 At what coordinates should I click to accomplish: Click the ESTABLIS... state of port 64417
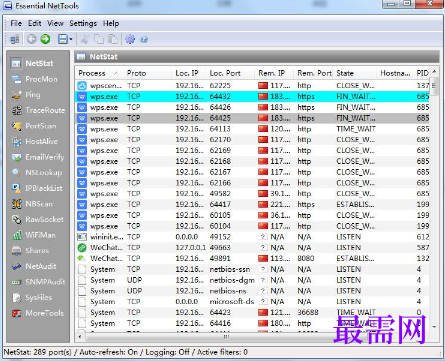[x=355, y=204]
